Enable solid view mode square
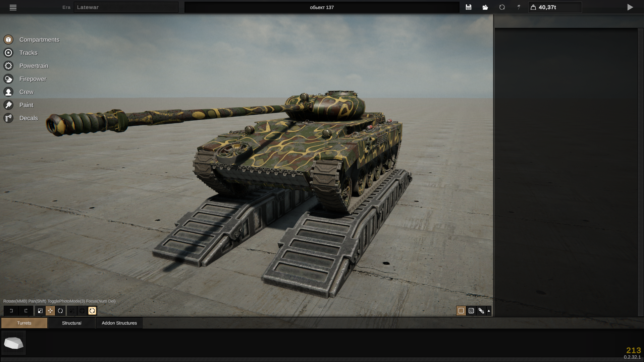The image size is (644, 362). [x=461, y=311]
